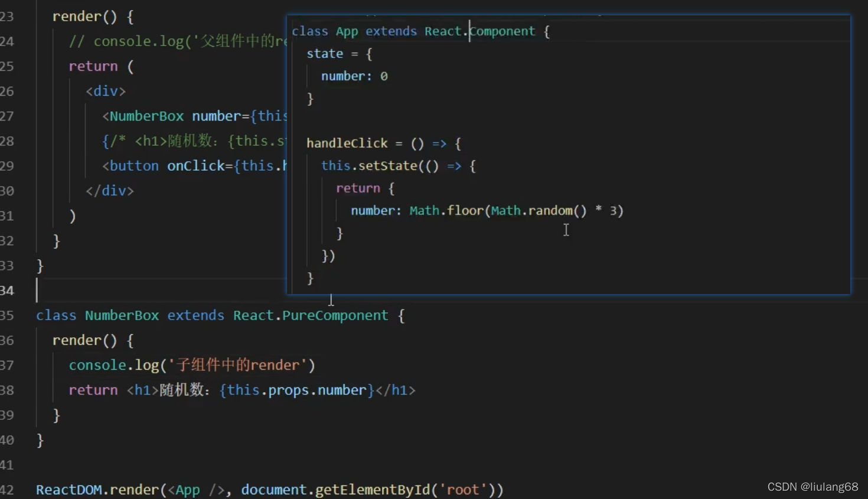The height and width of the screenshot is (499, 868).
Task: Click line number 42 in the gutter
Action: (6, 490)
